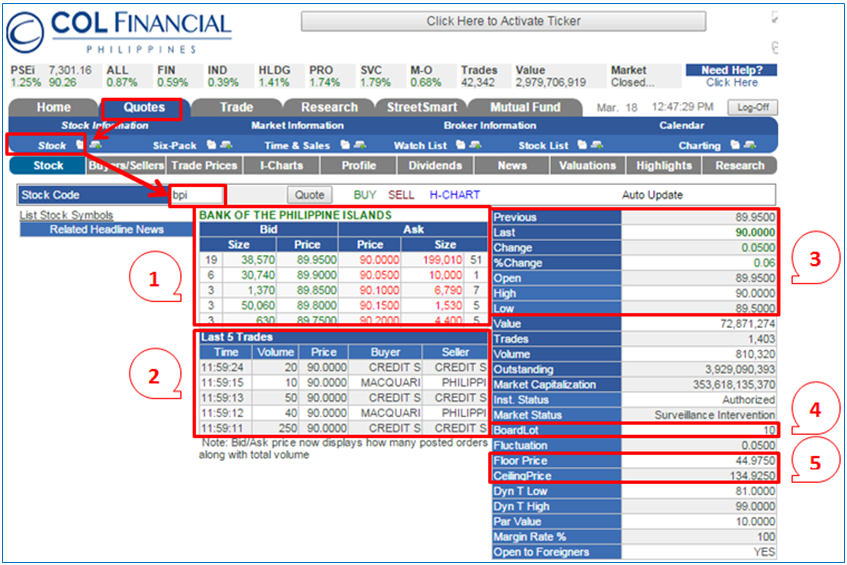This screenshot has height=565, width=847.
Task: Open the Home tab
Action: (53, 107)
